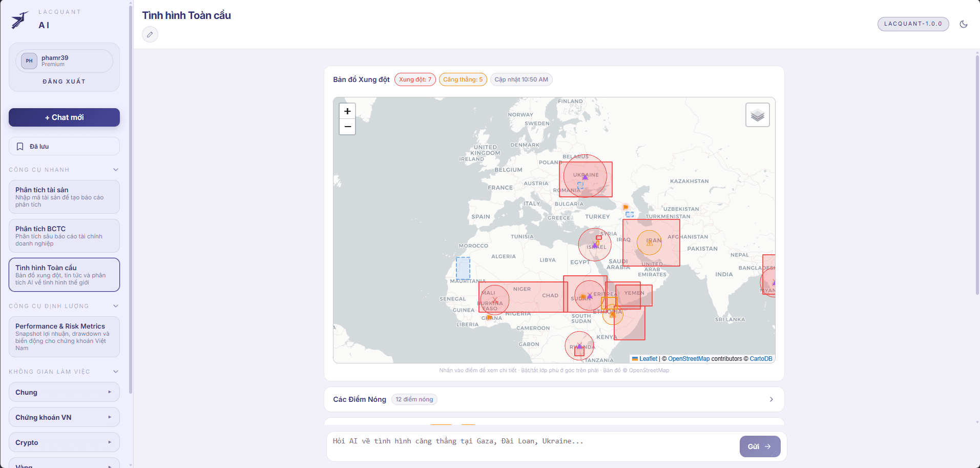Click the Mali conflict marker on map

(x=494, y=300)
